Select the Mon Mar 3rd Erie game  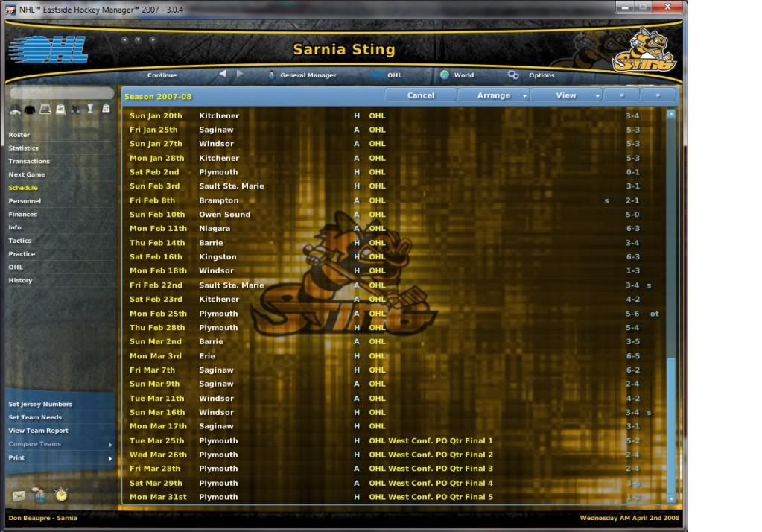(x=395, y=356)
